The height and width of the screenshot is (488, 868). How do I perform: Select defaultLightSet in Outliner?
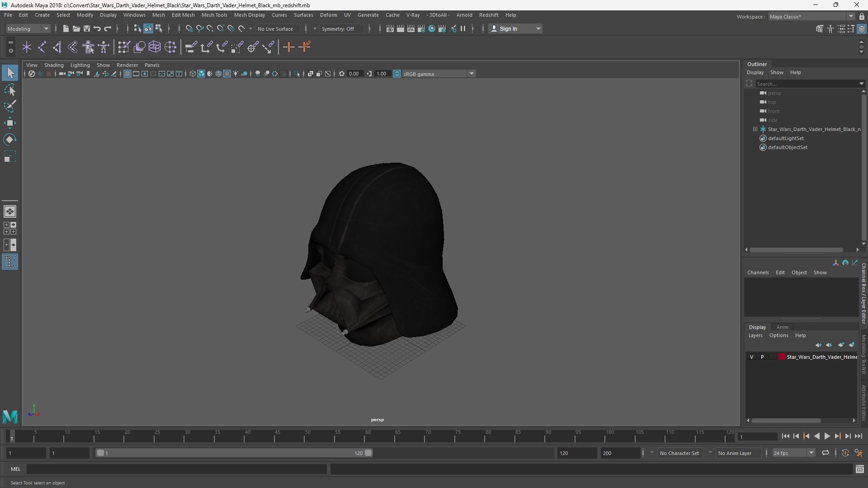(x=786, y=138)
